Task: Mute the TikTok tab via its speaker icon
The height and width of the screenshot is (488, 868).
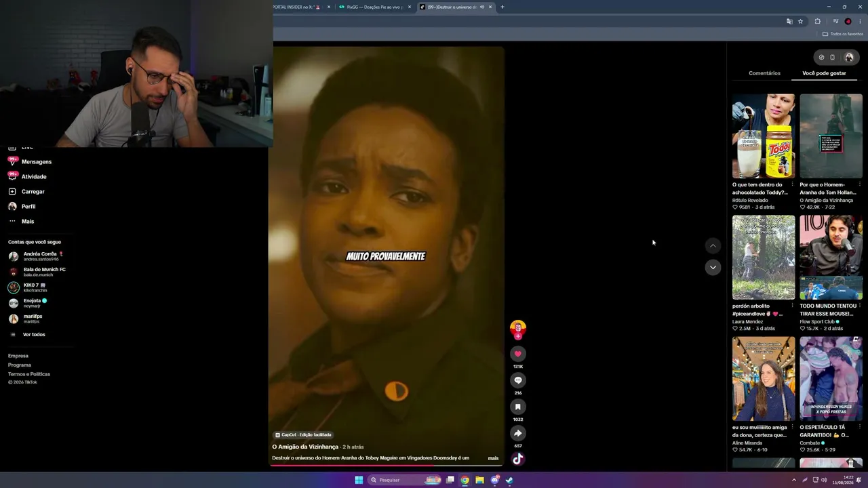Action: (x=482, y=7)
